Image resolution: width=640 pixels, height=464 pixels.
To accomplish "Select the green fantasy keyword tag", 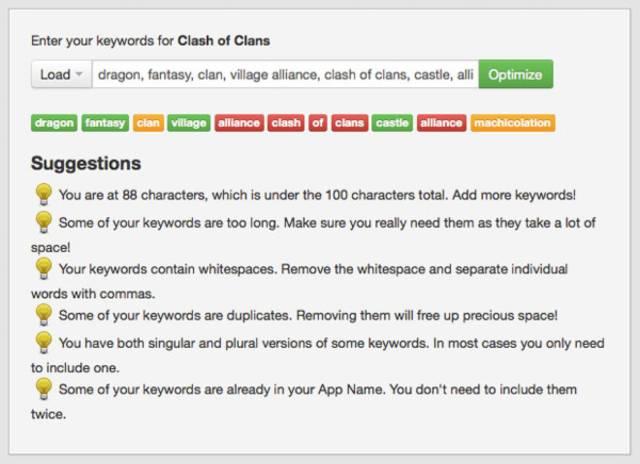I will point(105,123).
